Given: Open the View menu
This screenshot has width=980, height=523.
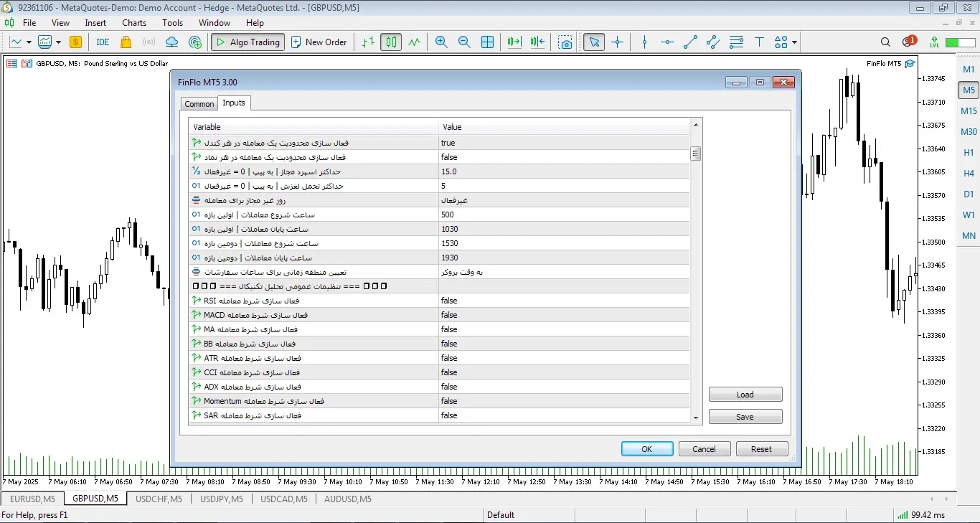Looking at the screenshot, I should pyautogui.click(x=61, y=23).
